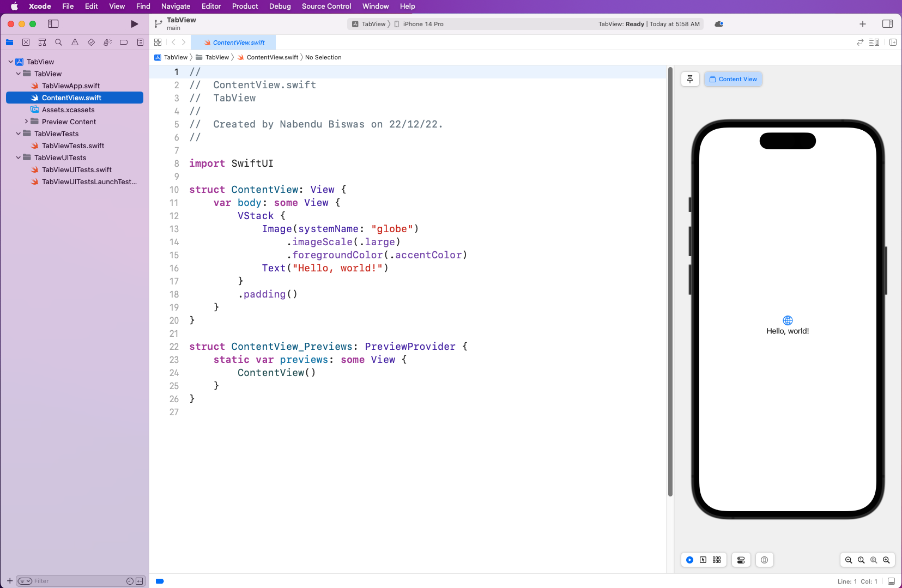This screenshot has height=588, width=902.
Task: Pin the canvas preview
Action: tap(690, 79)
